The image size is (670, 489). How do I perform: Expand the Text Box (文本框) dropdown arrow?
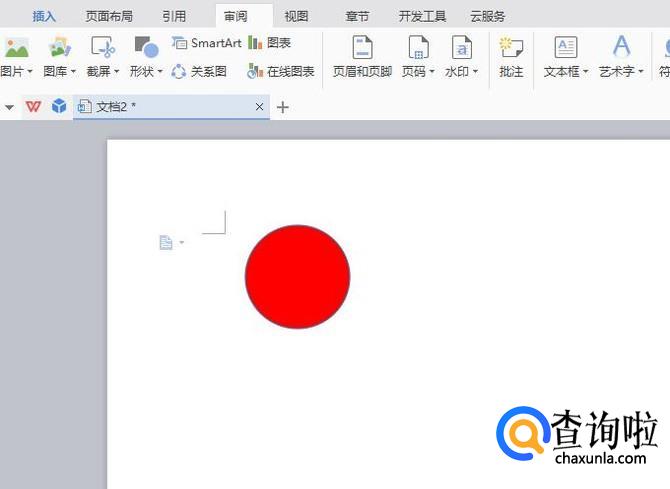coord(585,71)
